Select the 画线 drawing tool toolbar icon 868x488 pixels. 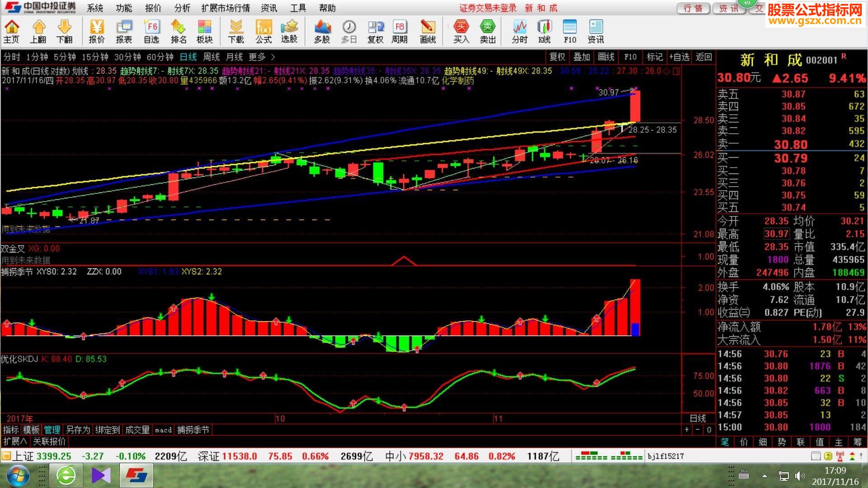[428, 32]
